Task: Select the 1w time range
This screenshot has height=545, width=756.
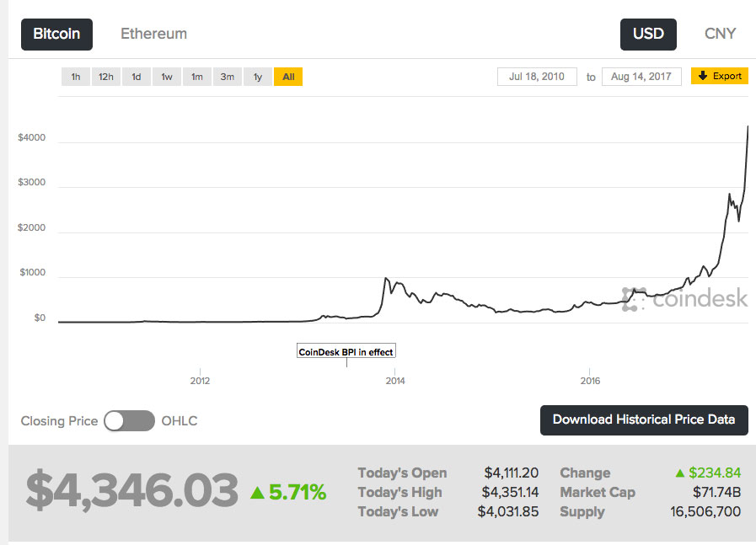Action: click(166, 76)
